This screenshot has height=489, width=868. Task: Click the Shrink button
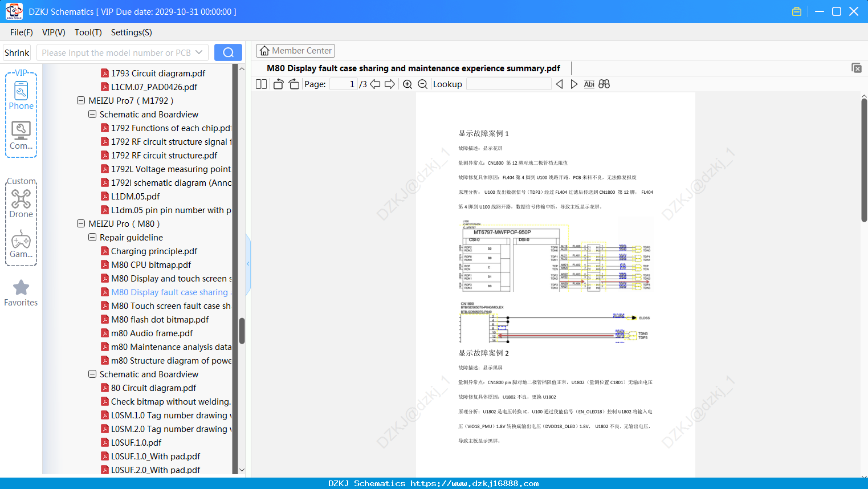coord(17,53)
